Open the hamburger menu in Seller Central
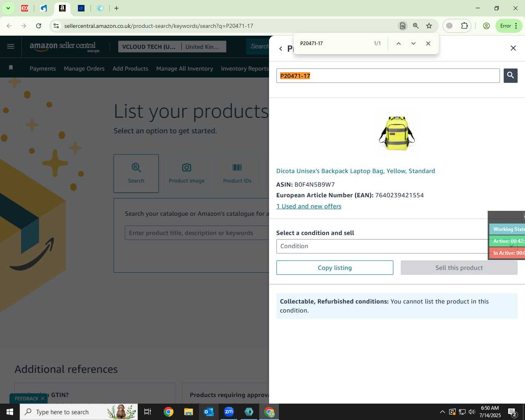 [11, 46]
